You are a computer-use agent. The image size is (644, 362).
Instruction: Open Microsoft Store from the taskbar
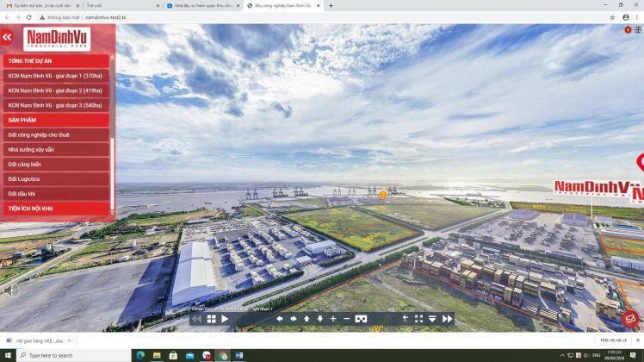(x=173, y=355)
